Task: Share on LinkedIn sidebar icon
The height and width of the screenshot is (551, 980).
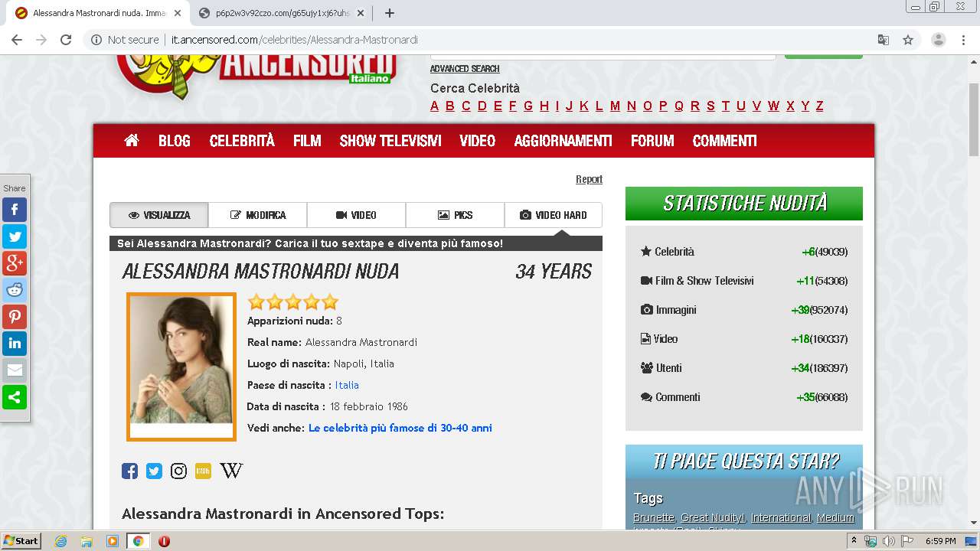Action: [15, 344]
